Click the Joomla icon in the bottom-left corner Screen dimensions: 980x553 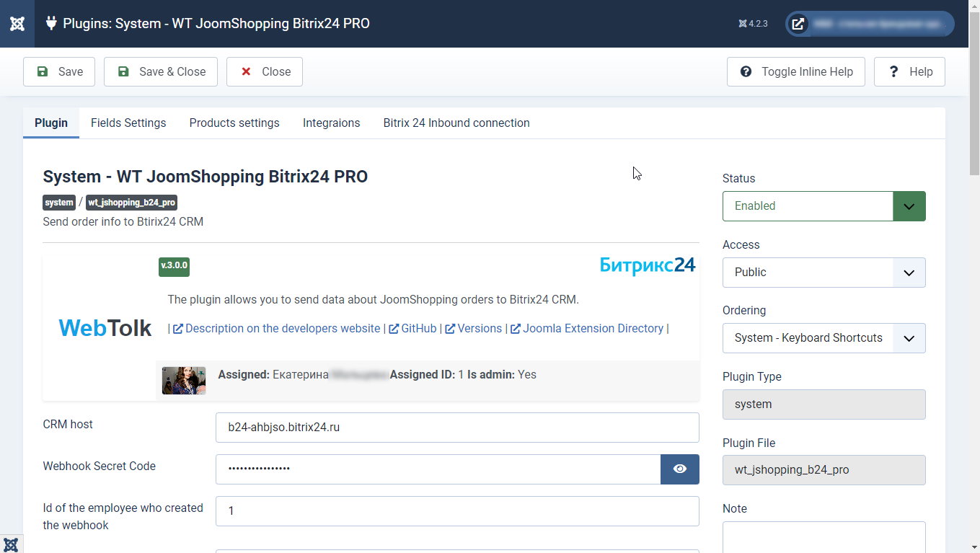(11, 544)
